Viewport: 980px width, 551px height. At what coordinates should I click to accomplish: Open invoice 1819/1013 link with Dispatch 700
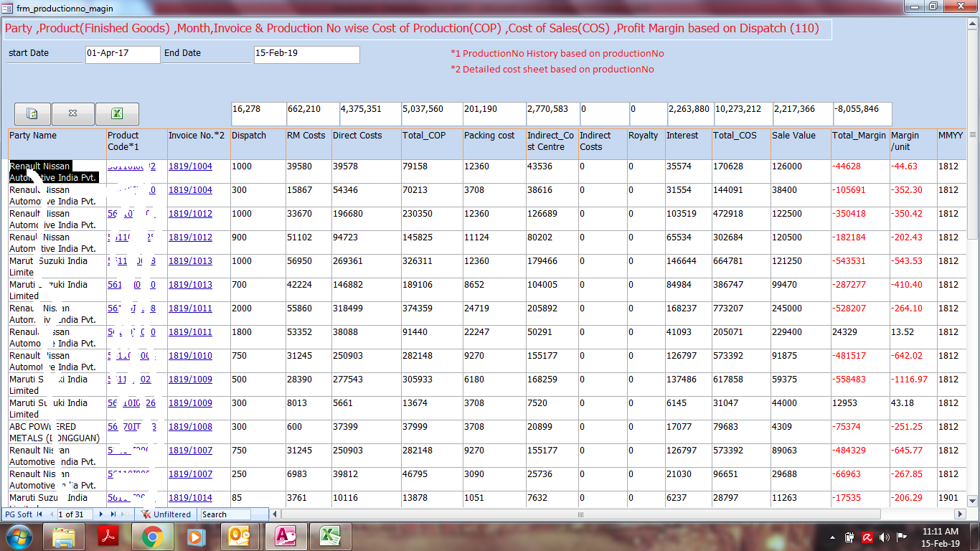tap(190, 285)
